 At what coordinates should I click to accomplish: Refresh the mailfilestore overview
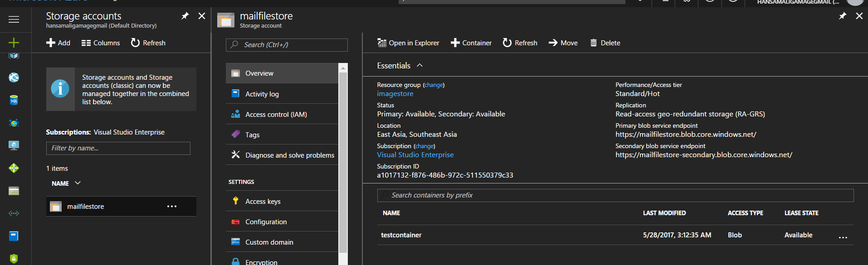520,43
